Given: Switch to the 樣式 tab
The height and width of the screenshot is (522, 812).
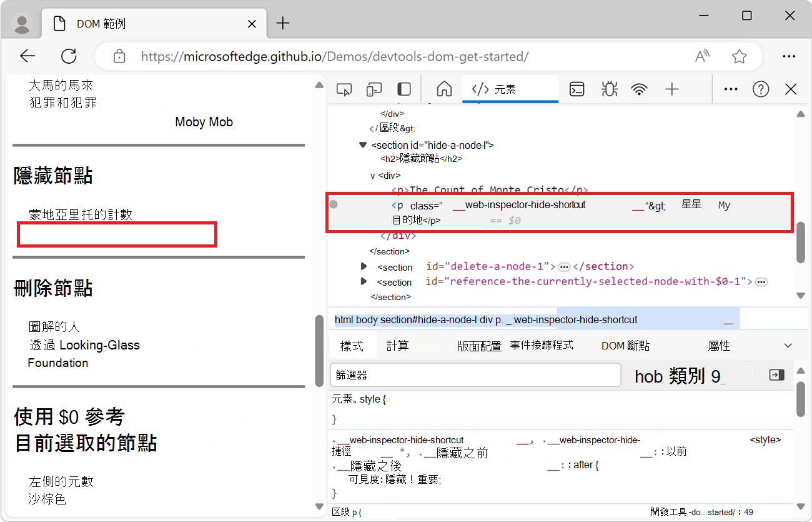Looking at the screenshot, I should click(352, 346).
